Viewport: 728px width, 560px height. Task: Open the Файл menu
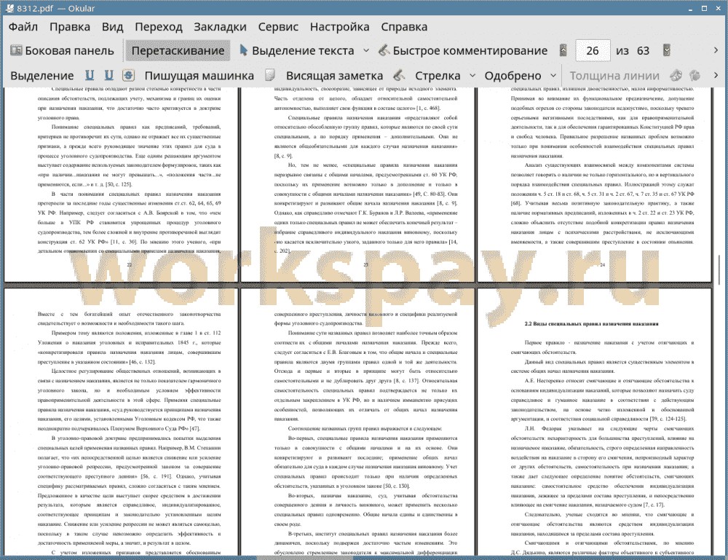tap(23, 27)
